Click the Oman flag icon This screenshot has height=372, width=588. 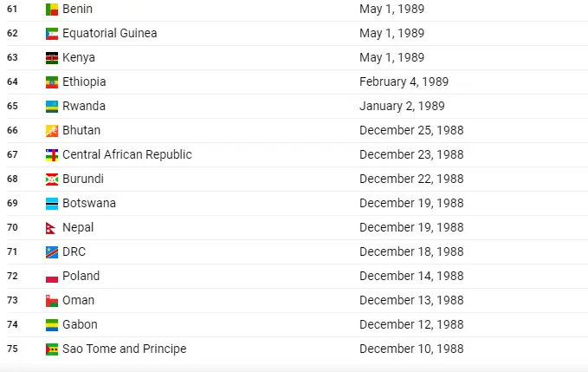[x=52, y=301]
